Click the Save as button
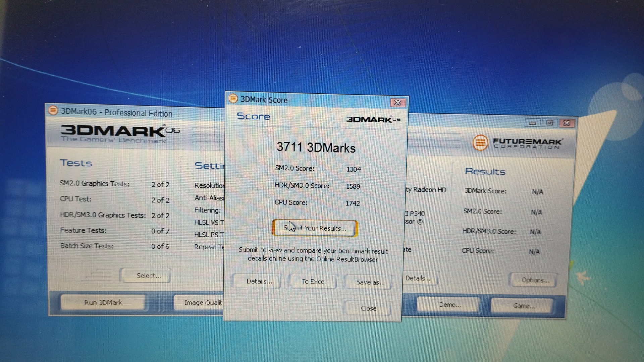 [x=369, y=282]
